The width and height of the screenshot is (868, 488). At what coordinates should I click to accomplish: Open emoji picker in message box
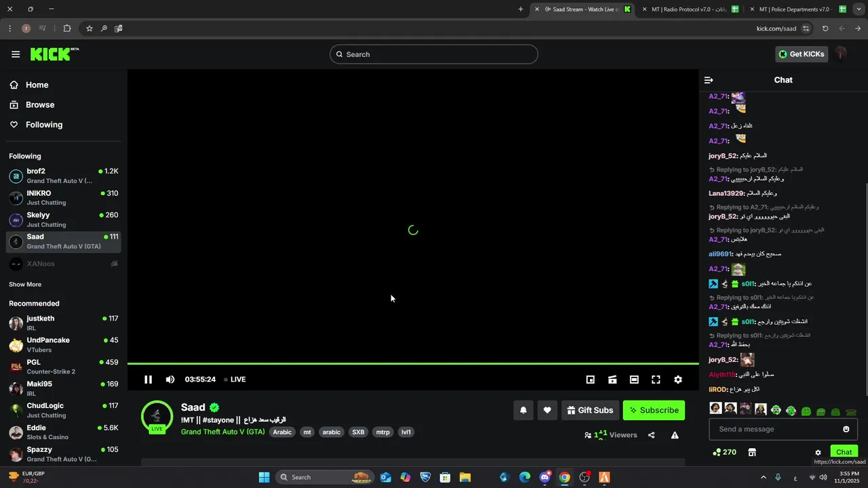[846, 429]
